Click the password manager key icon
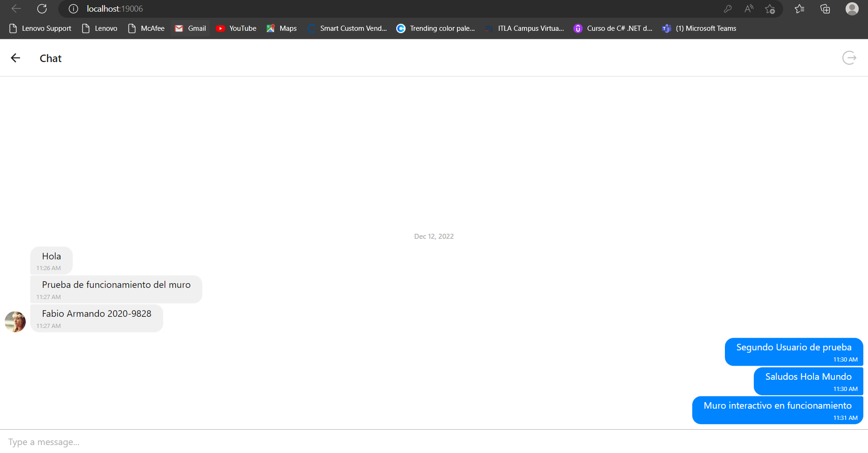The width and height of the screenshot is (868, 453). [x=727, y=8]
